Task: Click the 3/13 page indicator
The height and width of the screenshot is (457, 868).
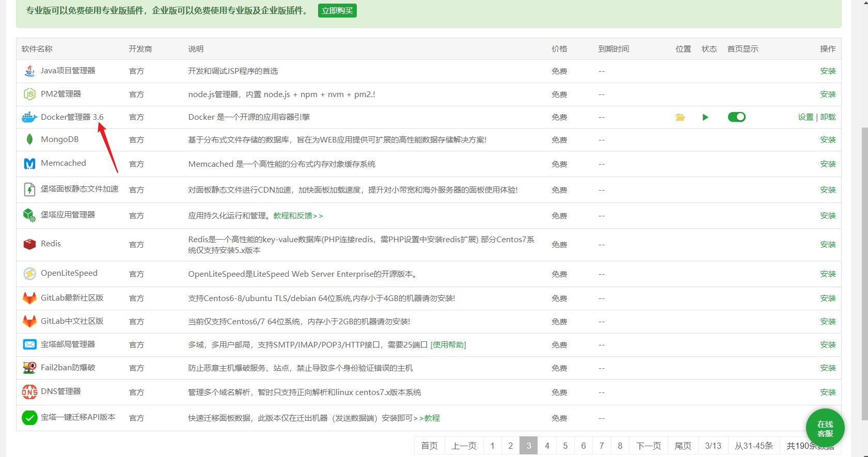Action: 713,446
